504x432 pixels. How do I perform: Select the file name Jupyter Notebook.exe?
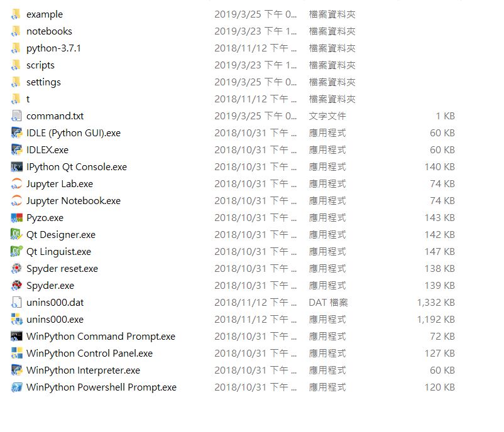tap(74, 201)
